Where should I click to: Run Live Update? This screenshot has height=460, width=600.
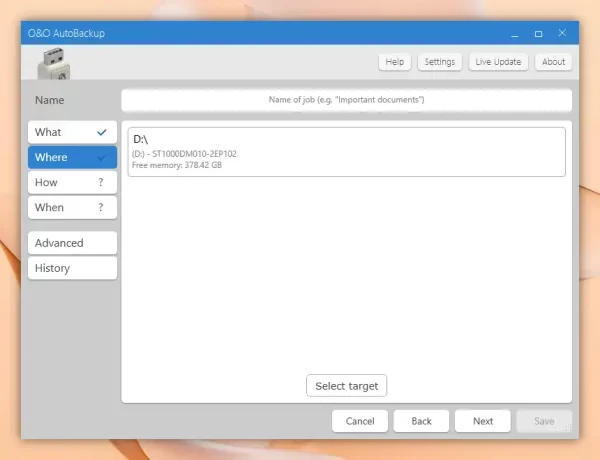click(498, 62)
